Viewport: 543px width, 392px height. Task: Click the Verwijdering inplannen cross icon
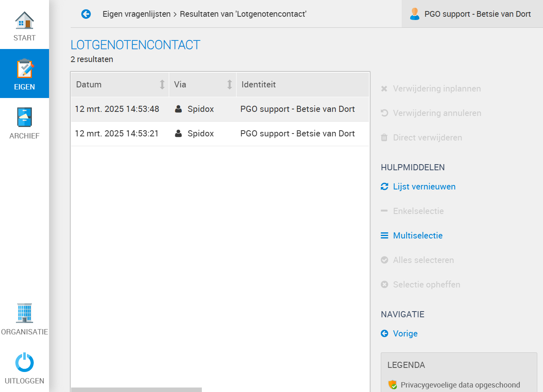[384, 89]
